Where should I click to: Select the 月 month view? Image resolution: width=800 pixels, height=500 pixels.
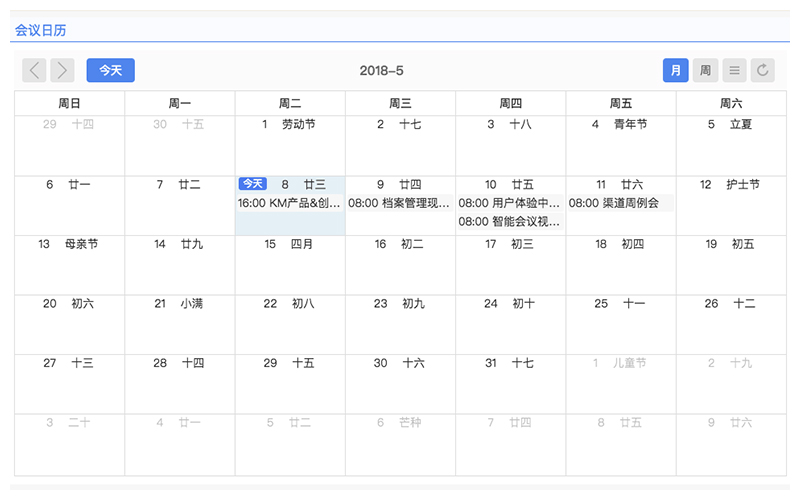tap(676, 70)
